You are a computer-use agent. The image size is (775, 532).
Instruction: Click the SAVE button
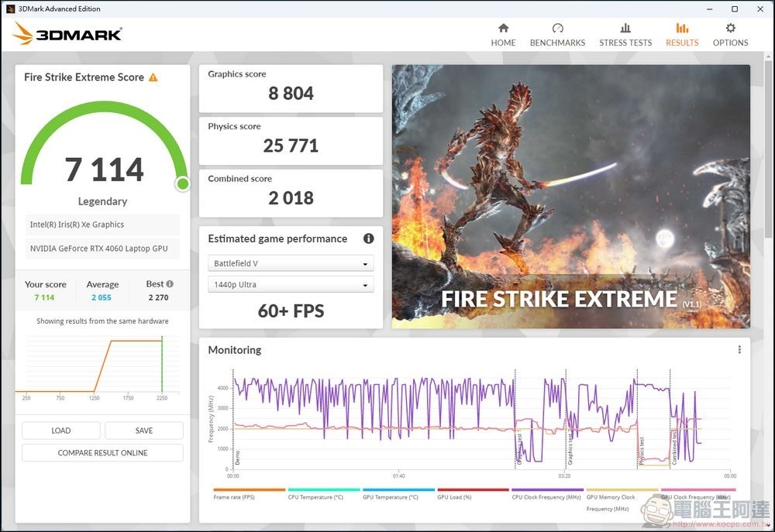click(144, 431)
